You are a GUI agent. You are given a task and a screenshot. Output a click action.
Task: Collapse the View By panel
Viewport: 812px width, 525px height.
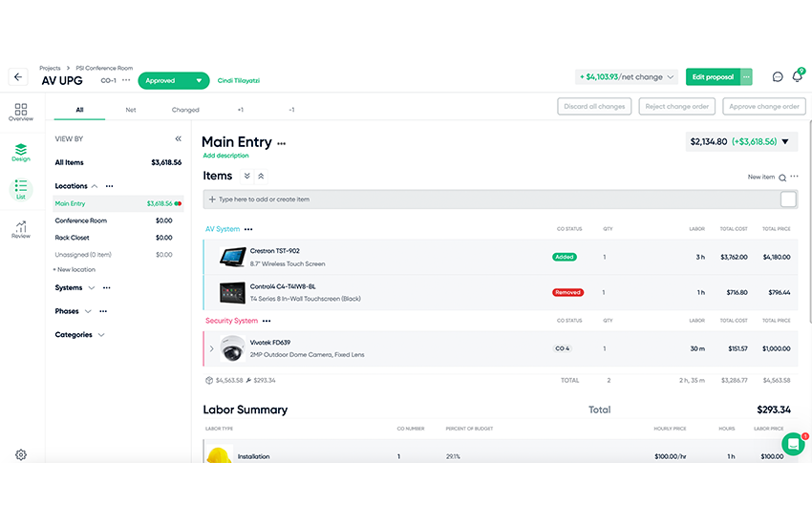pos(178,138)
